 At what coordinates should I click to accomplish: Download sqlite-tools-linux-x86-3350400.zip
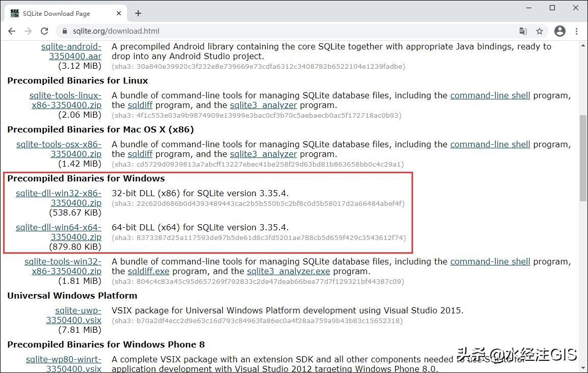66,100
